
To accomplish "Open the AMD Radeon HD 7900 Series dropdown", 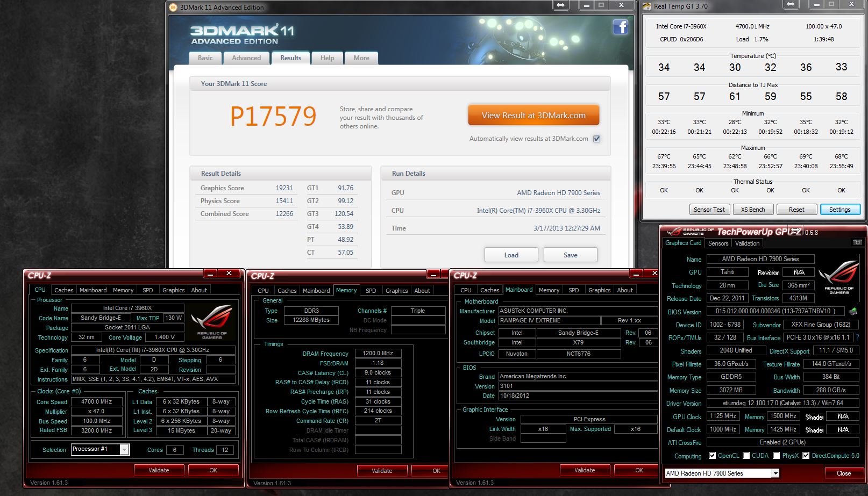I will [775, 473].
